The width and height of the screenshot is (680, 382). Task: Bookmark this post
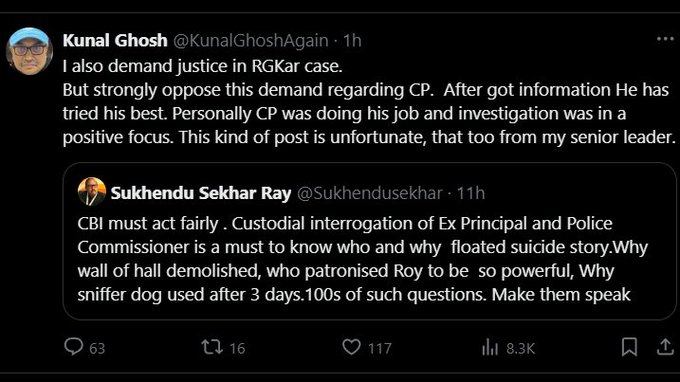click(629, 347)
